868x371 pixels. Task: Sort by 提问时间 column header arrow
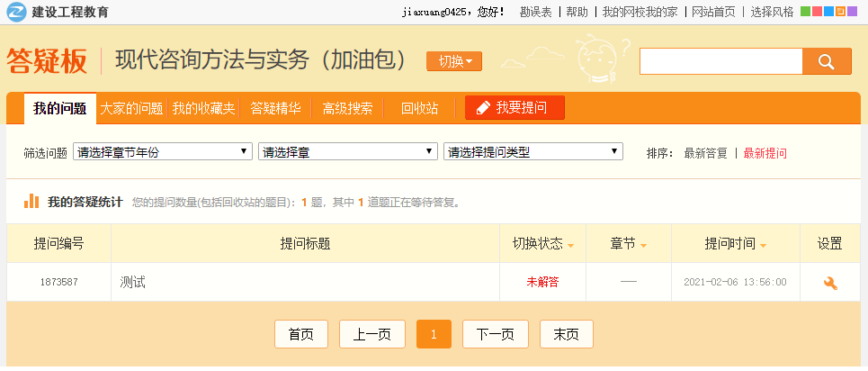[763, 245]
